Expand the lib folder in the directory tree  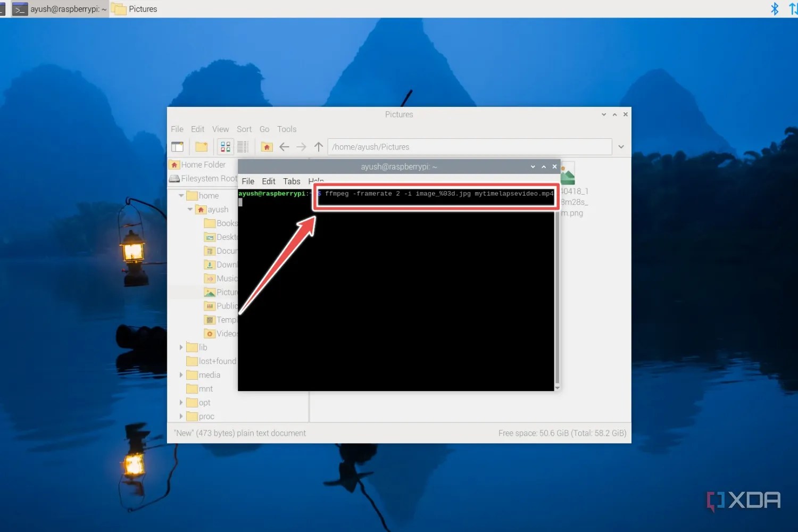(182, 347)
